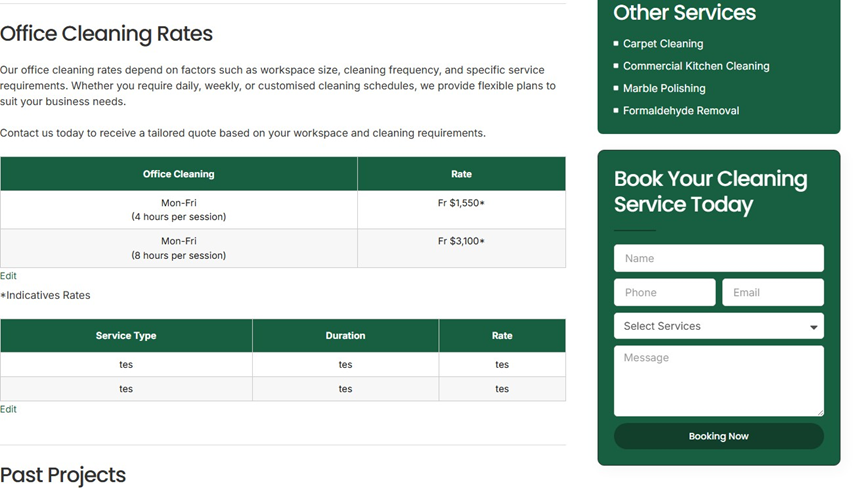The height and width of the screenshot is (488, 853).
Task: Click Edit below the Service Type table
Action: pyautogui.click(x=8, y=409)
